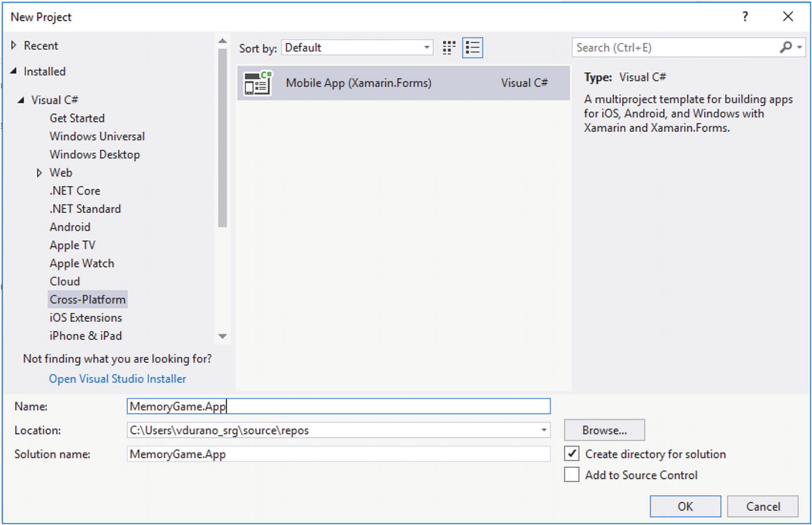The image size is (812, 525).
Task: Click the category tree scroll up arrow
Action: pos(222,41)
